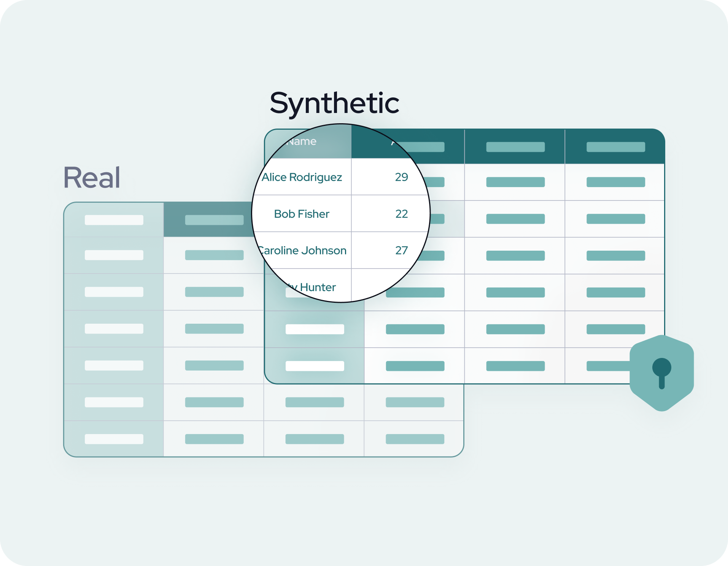Click the age value 22 cell
The width and height of the screenshot is (728, 566).
coord(401,214)
